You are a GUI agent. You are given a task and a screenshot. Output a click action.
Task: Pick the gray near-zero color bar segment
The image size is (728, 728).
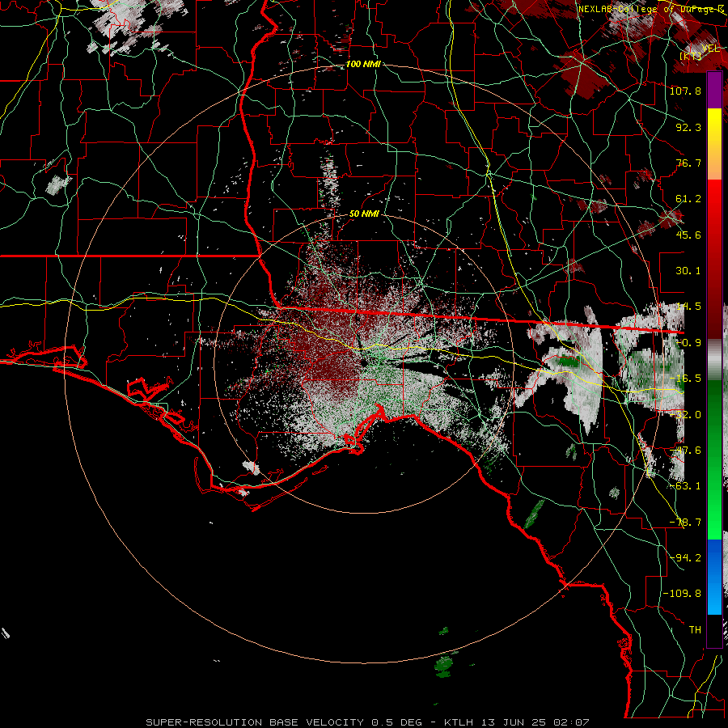coord(714,360)
